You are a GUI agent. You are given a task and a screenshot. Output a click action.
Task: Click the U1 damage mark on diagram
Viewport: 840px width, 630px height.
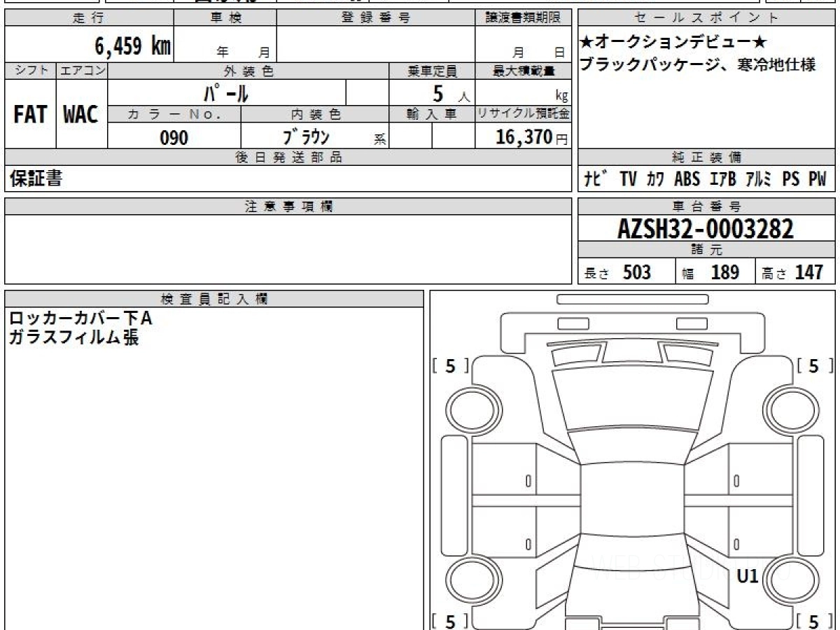click(748, 577)
